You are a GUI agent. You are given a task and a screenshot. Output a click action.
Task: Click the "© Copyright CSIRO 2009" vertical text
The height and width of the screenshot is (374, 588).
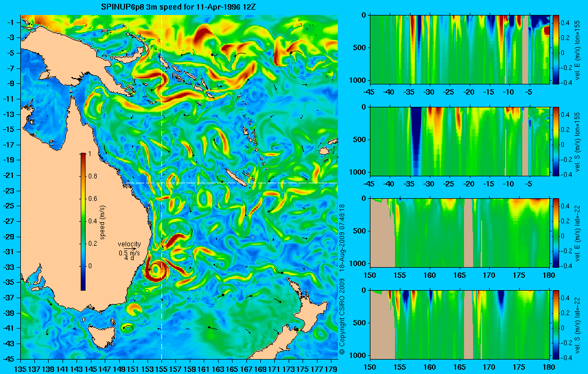click(342, 317)
